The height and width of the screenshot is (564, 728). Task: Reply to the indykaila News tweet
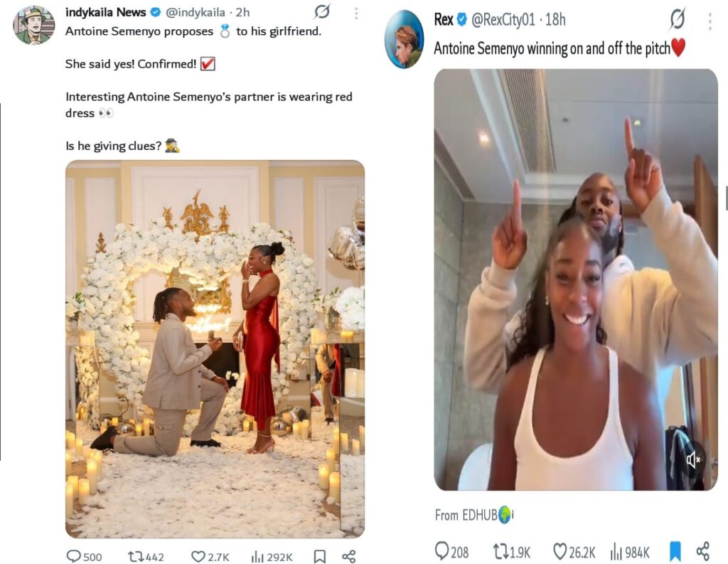[74, 556]
